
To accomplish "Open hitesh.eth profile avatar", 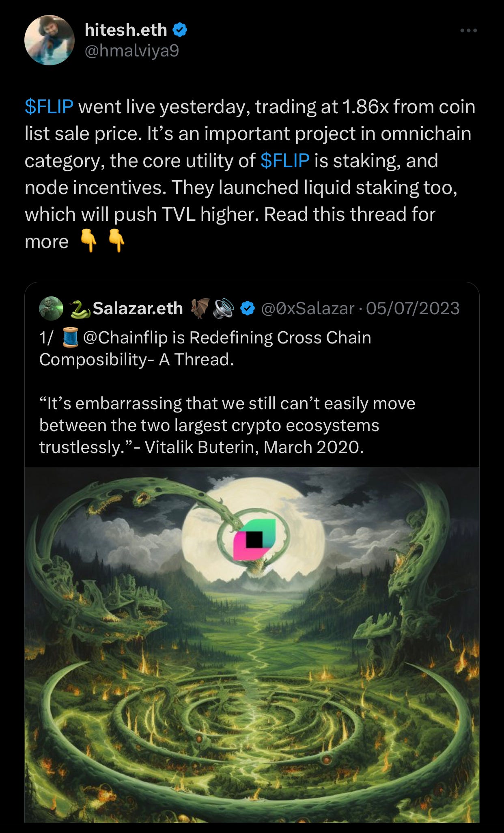I will click(50, 40).
